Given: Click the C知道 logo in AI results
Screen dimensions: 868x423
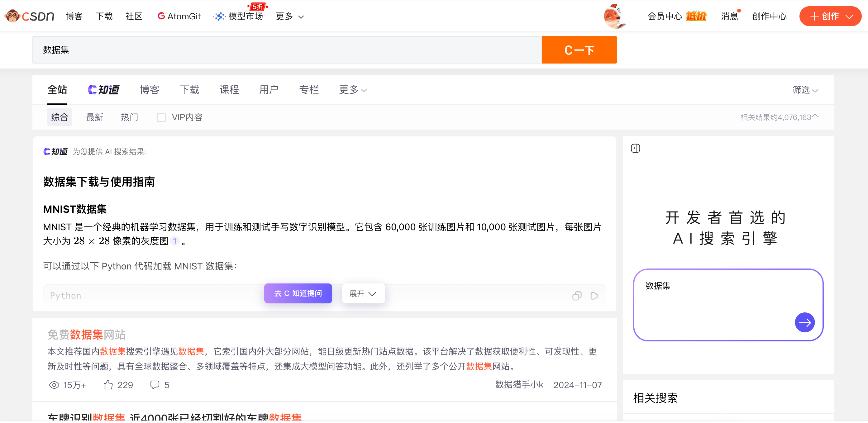Looking at the screenshot, I should (55, 152).
